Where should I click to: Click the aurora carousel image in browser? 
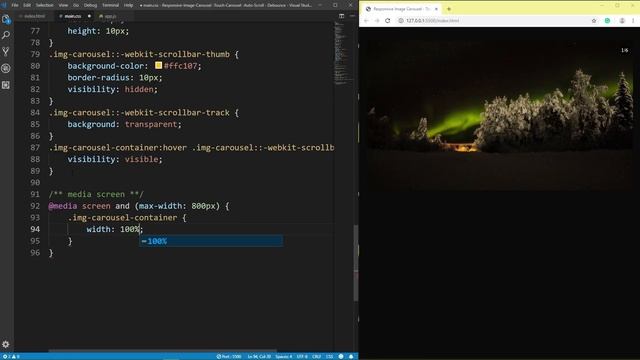point(499,116)
